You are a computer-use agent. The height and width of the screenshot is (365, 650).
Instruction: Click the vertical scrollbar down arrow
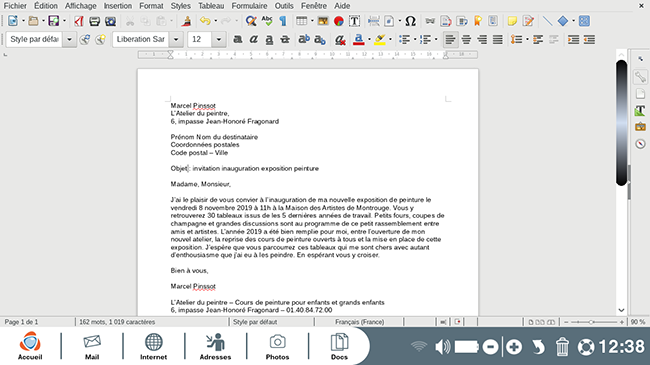coord(621,310)
